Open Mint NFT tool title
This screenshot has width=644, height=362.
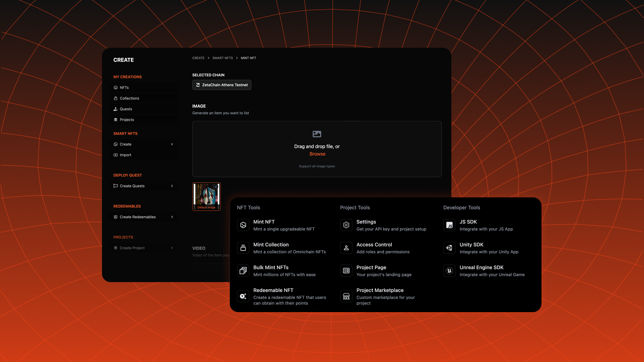[x=264, y=222]
